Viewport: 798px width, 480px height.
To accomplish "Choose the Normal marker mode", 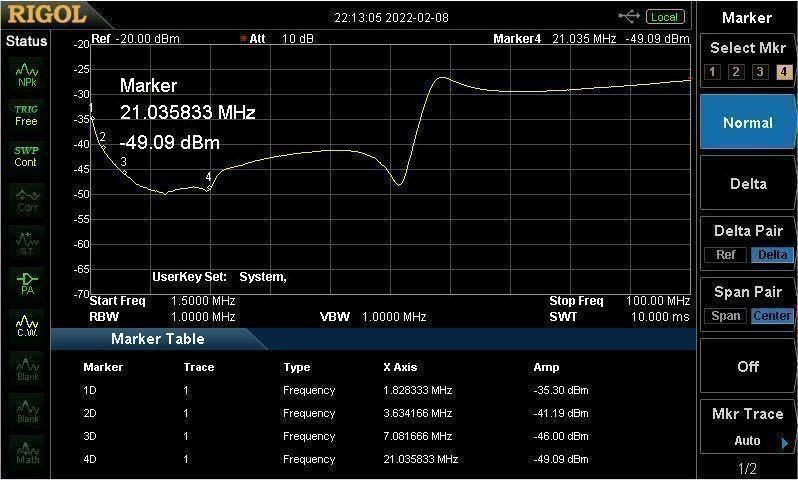I will pyautogui.click(x=748, y=122).
